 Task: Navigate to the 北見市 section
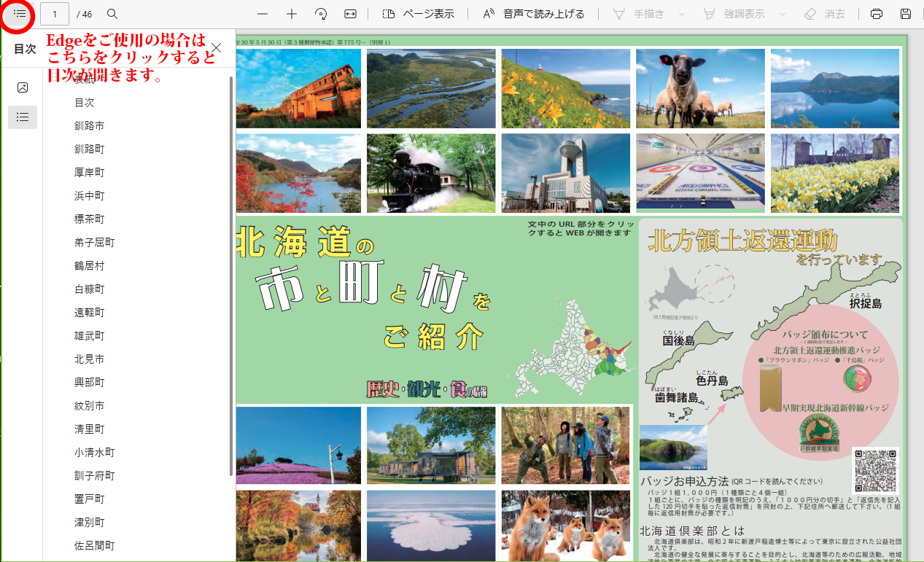89,359
